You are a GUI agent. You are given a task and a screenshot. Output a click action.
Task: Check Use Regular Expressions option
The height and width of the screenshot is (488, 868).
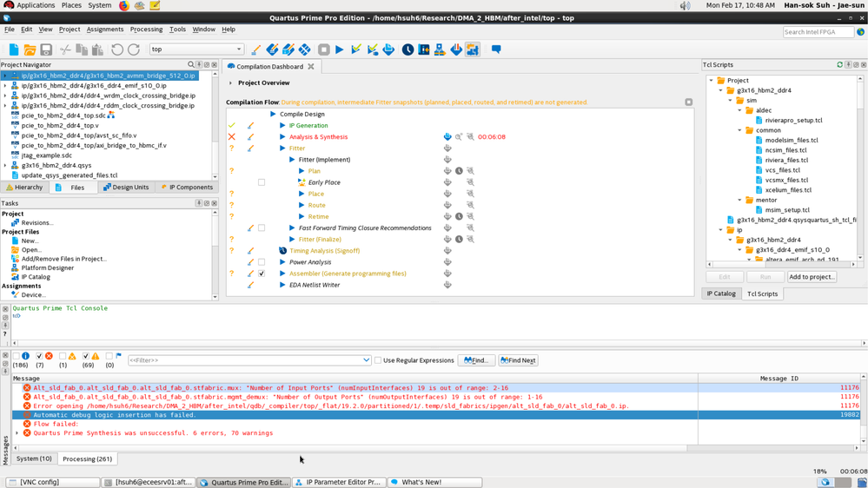pyautogui.click(x=378, y=360)
